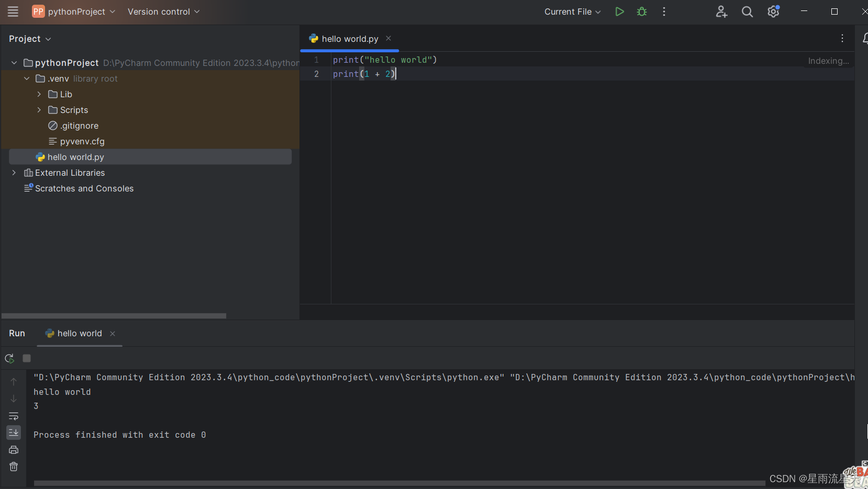
Task: Click the run console horizontal scrollbar
Action: (399, 483)
